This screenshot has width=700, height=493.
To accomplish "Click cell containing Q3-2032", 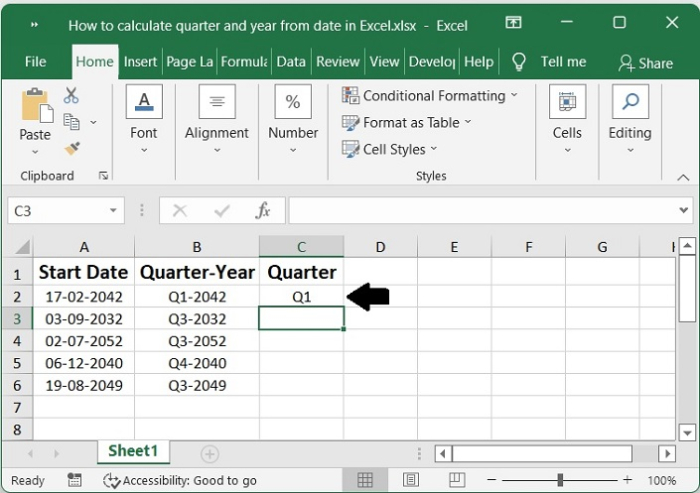I will click(197, 319).
